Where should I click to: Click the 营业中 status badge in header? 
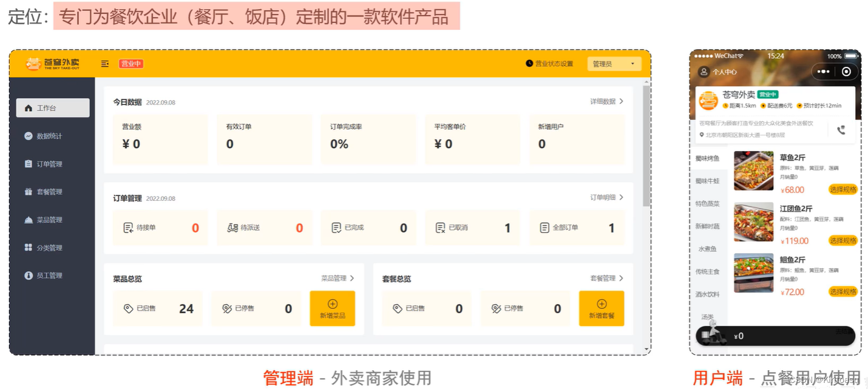click(131, 64)
